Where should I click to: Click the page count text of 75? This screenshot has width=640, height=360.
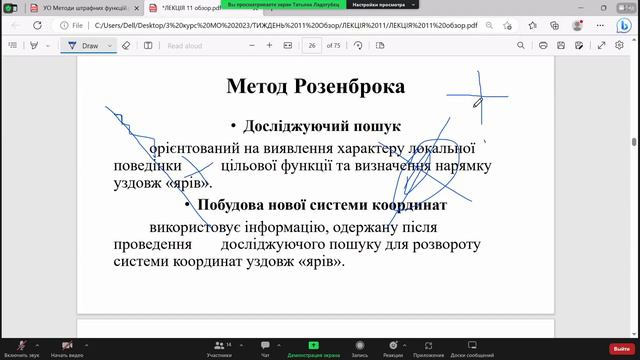[333, 46]
